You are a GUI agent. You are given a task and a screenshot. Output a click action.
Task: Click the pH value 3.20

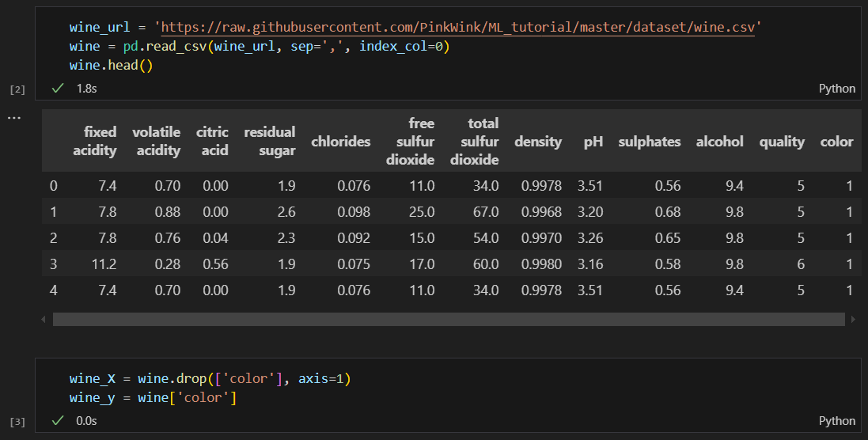(590, 212)
